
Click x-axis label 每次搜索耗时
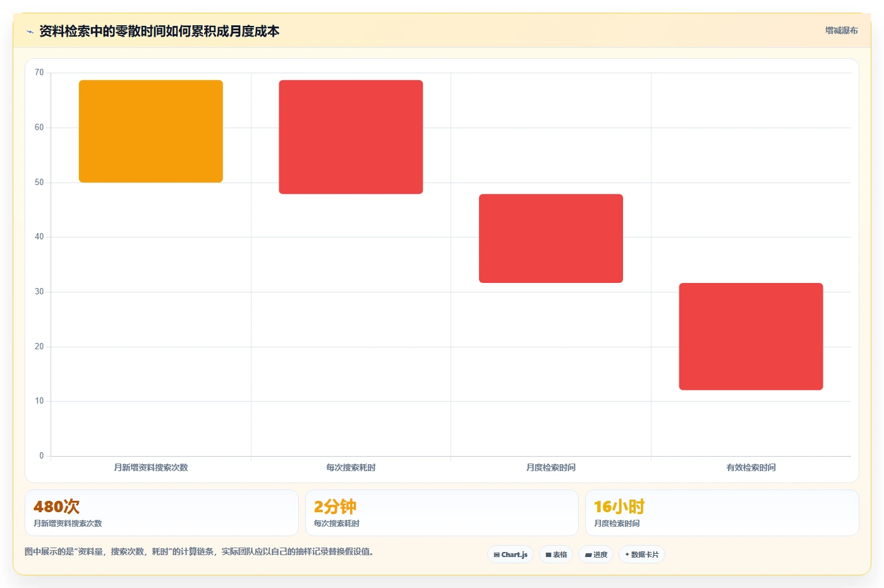point(351,467)
